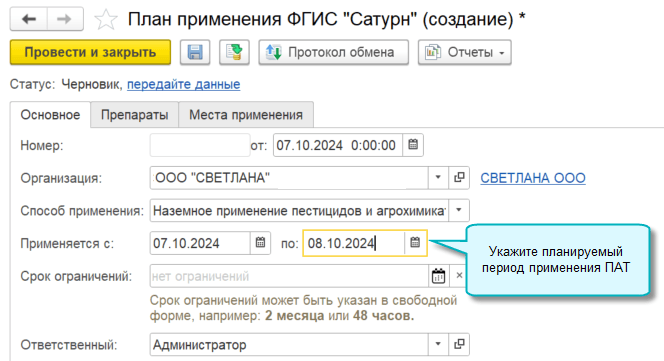Save the document with floppy disk icon
This screenshot has width=664, height=361.
195,52
